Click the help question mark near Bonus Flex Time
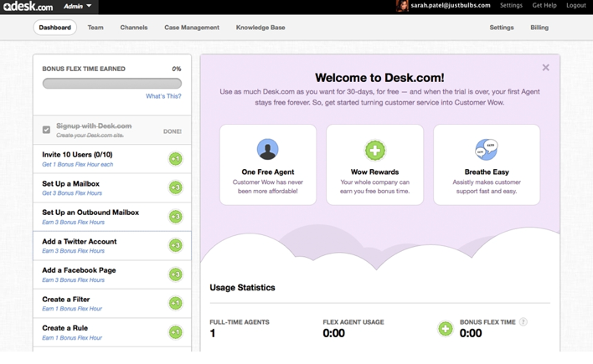 coord(523,322)
